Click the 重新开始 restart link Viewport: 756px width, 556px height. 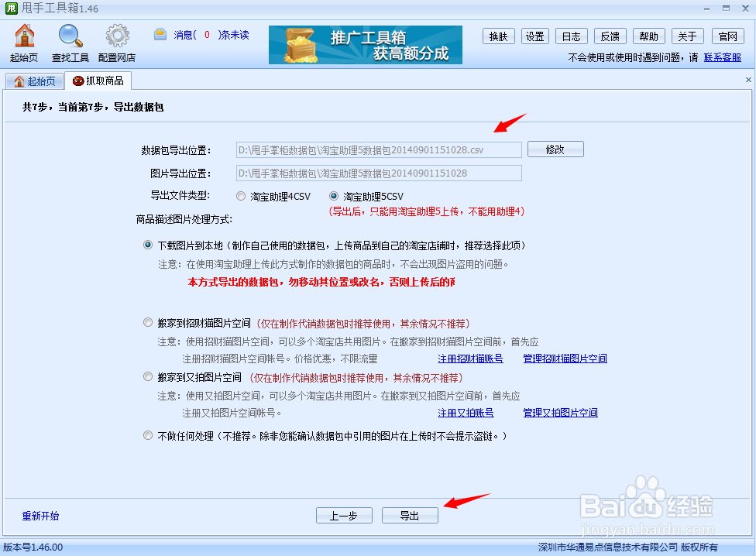(40, 514)
